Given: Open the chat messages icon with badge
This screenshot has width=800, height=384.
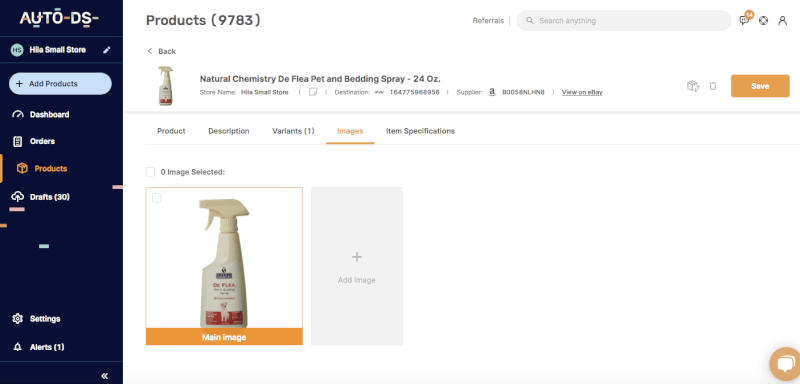Looking at the screenshot, I should point(745,19).
